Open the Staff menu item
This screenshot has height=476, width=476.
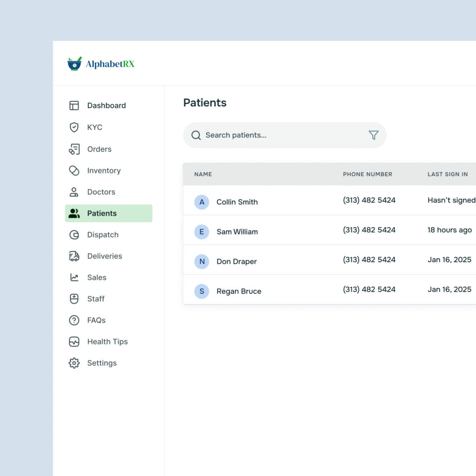tap(96, 299)
